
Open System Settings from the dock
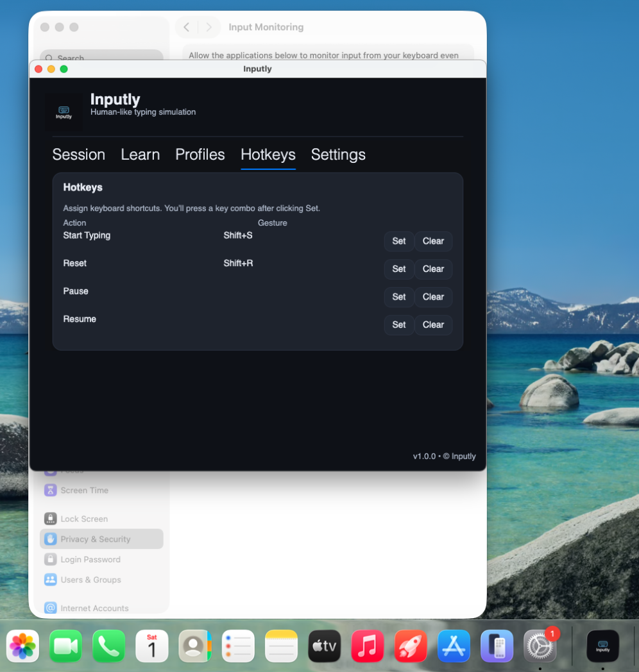click(x=540, y=645)
